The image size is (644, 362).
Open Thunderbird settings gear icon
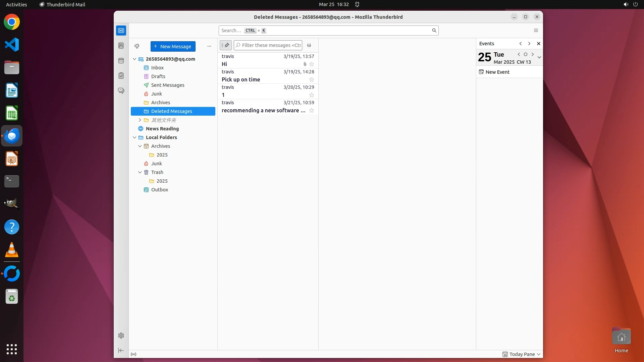coord(121,336)
